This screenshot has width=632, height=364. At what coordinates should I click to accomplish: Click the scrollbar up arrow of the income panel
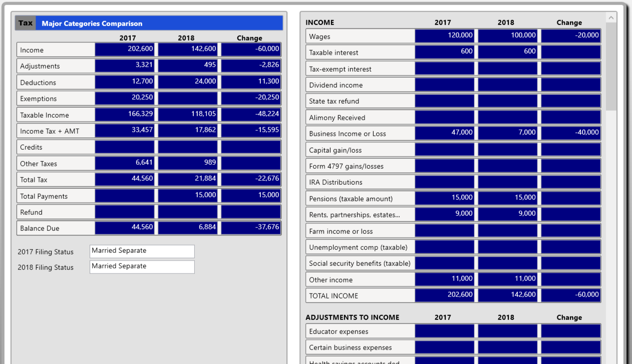(x=611, y=18)
